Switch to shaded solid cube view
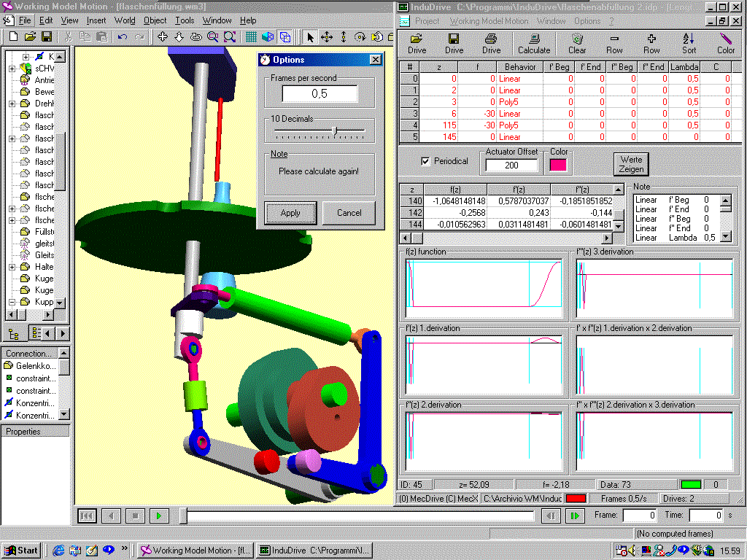 (268, 36)
